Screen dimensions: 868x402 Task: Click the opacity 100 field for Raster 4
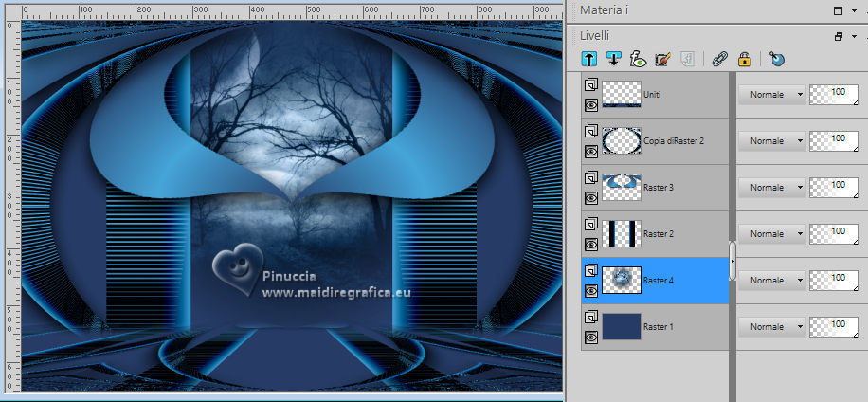coord(834,281)
